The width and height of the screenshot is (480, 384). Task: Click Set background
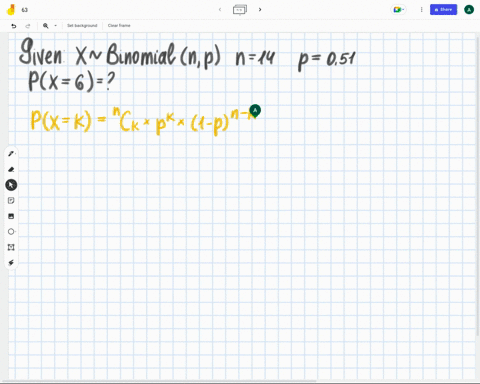pos(82,26)
